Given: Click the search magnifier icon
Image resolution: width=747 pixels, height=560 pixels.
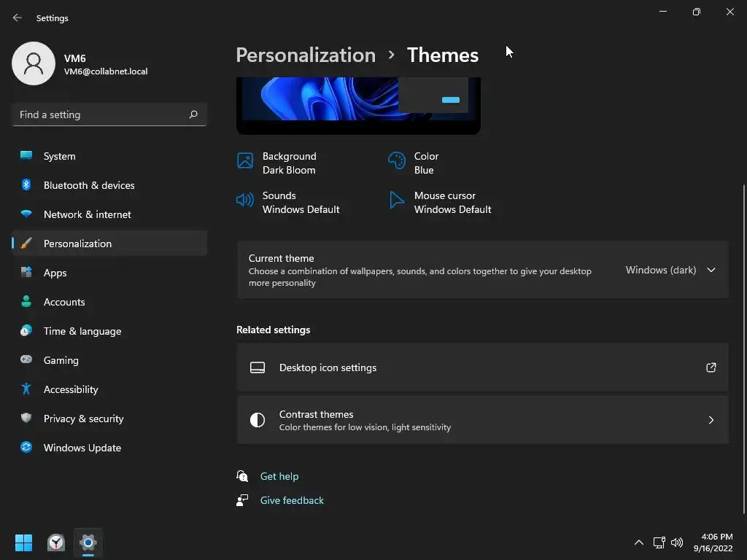Looking at the screenshot, I should pyautogui.click(x=193, y=114).
